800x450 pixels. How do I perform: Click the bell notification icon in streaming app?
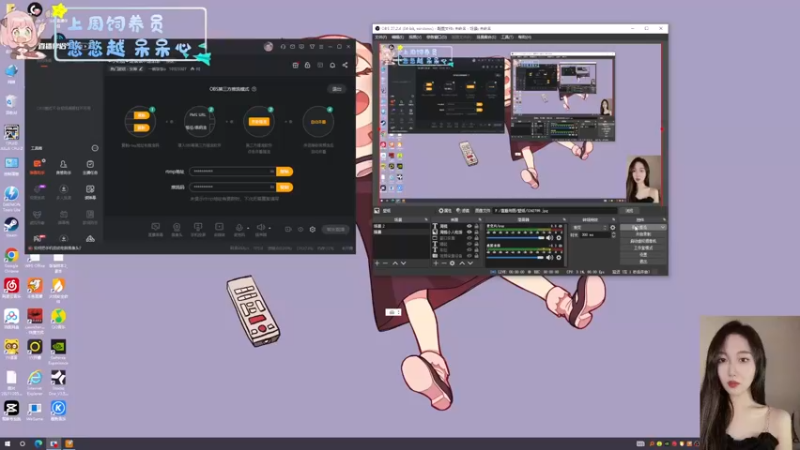332,65
